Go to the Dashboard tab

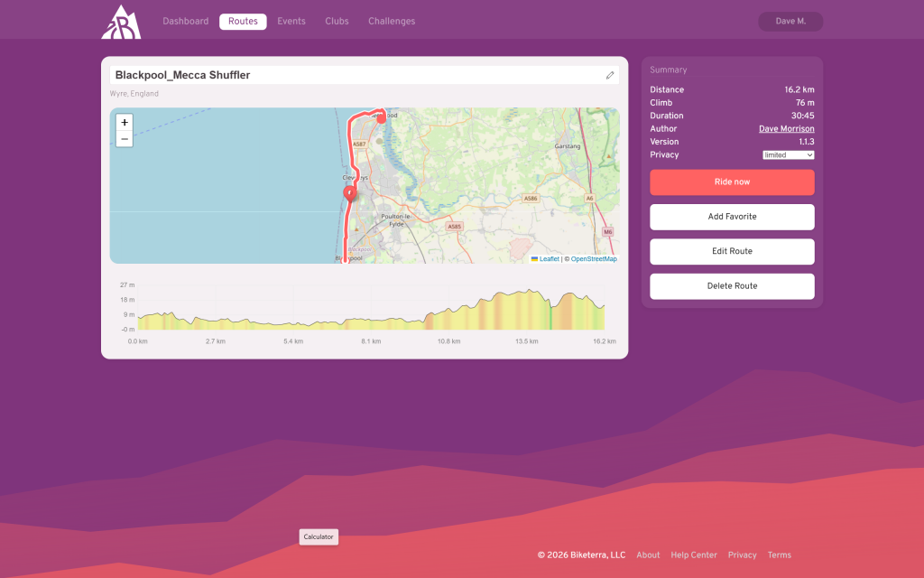point(185,22)
